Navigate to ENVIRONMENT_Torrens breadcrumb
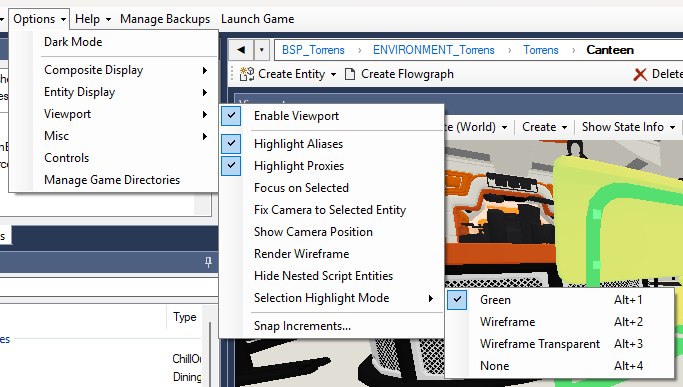 (x=433, y=50)
